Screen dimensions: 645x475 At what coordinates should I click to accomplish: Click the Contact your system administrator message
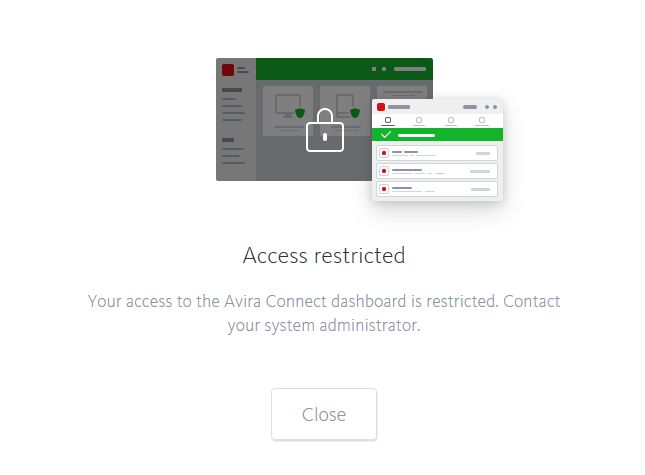(324, 313)
